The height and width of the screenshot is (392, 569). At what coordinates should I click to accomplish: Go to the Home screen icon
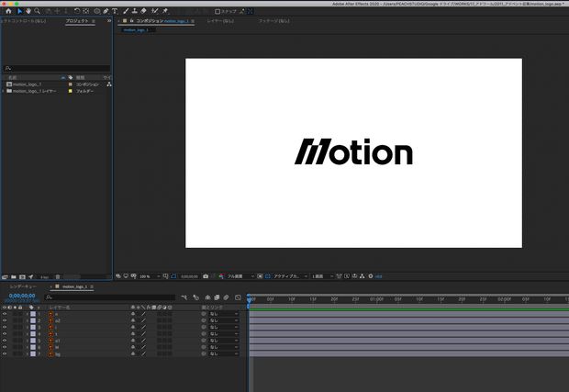[x=8, y=11]
